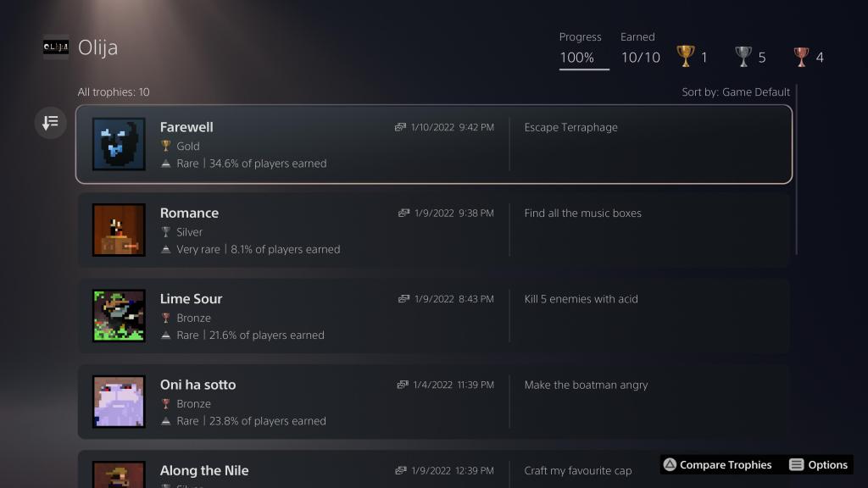Click the Romance trophy sync icon
The width and height of the screenshot is (868, 488).
tap(403, 213)
